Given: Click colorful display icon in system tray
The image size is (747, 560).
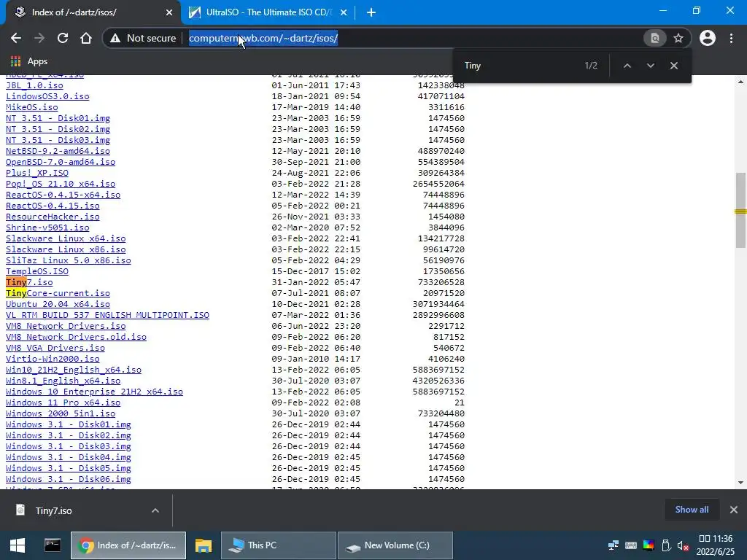Looking at the screenshot, I should click(649, 545).
